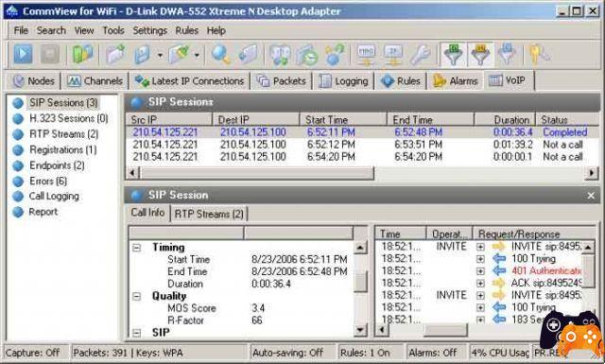This screenshot has width=605, height=364.
Task: Toggle the blue-label funnel packet filter
Action: 507,55
